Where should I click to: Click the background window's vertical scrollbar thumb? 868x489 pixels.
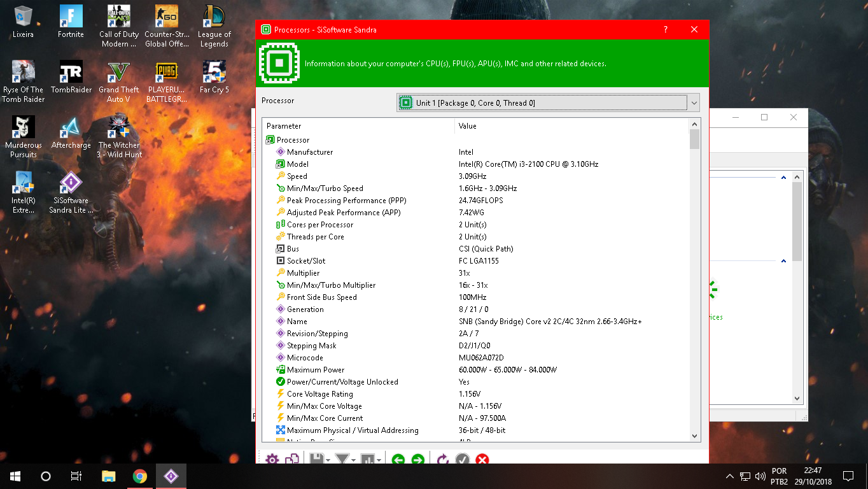797,222
